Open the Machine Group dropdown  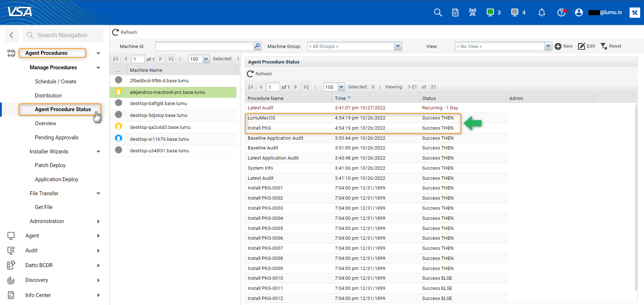coord(398,46)
